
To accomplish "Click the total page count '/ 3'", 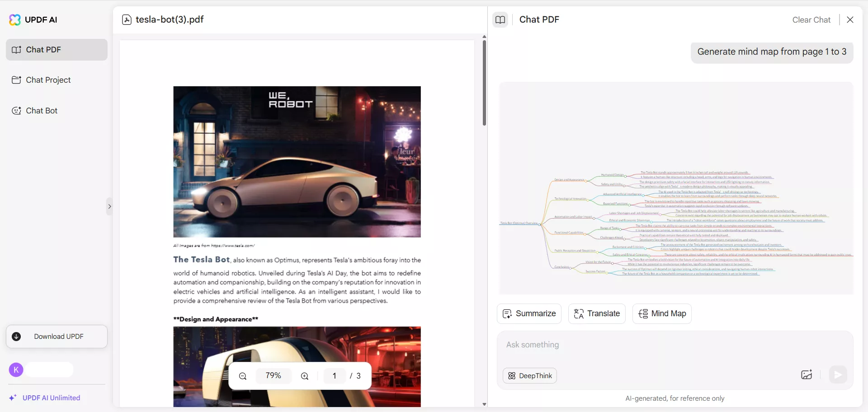I will point(355,376).
